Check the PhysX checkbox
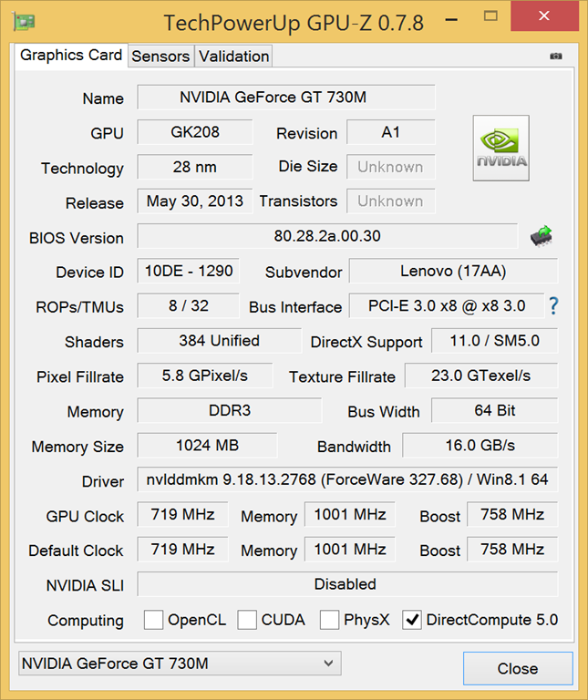The height and width of the screenshot is (700, 588). [330, 620]
